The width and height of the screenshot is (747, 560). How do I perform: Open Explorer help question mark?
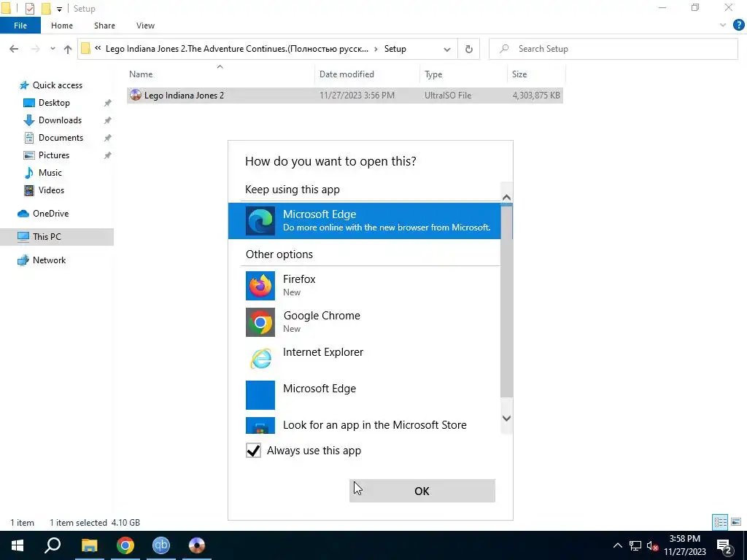tap(738, 26)
